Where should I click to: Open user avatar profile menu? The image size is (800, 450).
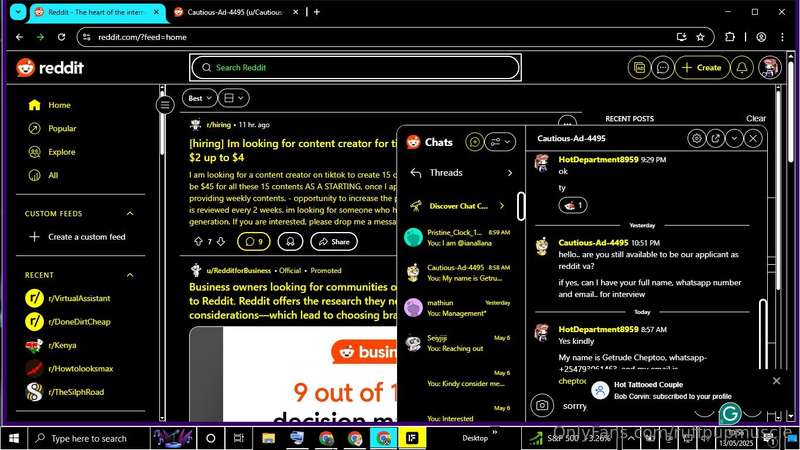point(769,67)
